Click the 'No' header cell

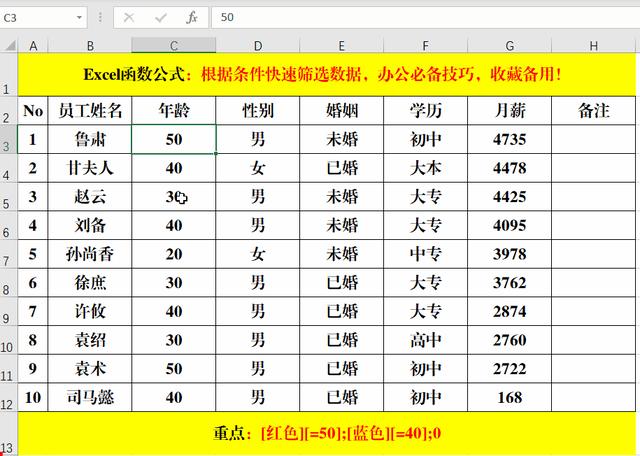[33, 111]
